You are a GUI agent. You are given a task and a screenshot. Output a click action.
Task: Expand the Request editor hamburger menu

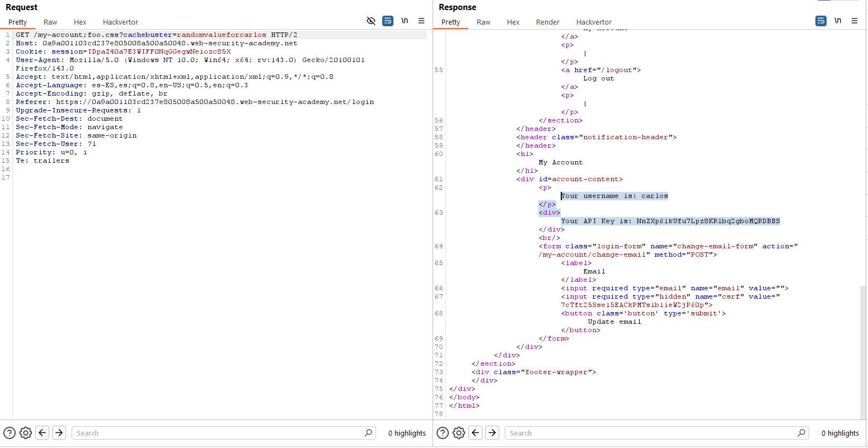(421, 21)
